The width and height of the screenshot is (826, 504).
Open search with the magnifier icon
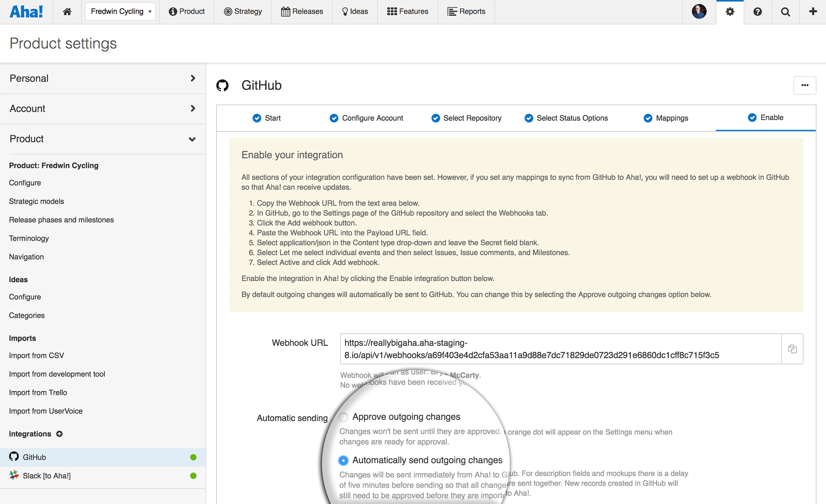785,12
